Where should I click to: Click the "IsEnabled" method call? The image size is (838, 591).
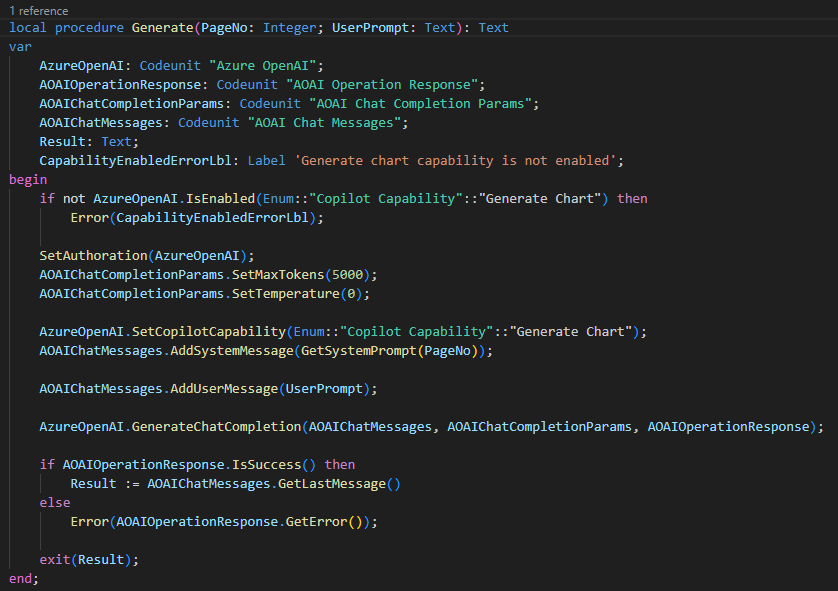point(220,199)
